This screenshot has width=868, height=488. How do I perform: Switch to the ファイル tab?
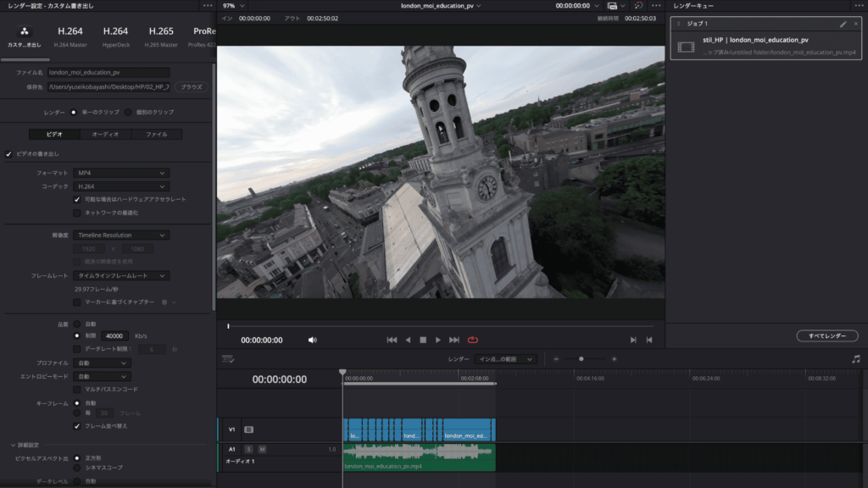coord(156,134)
